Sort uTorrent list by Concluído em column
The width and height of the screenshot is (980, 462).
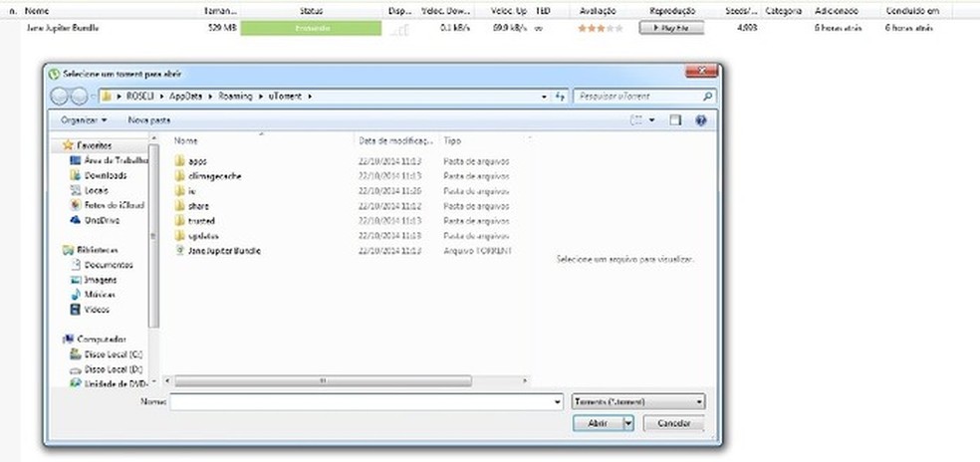click(x=912, y=11)
